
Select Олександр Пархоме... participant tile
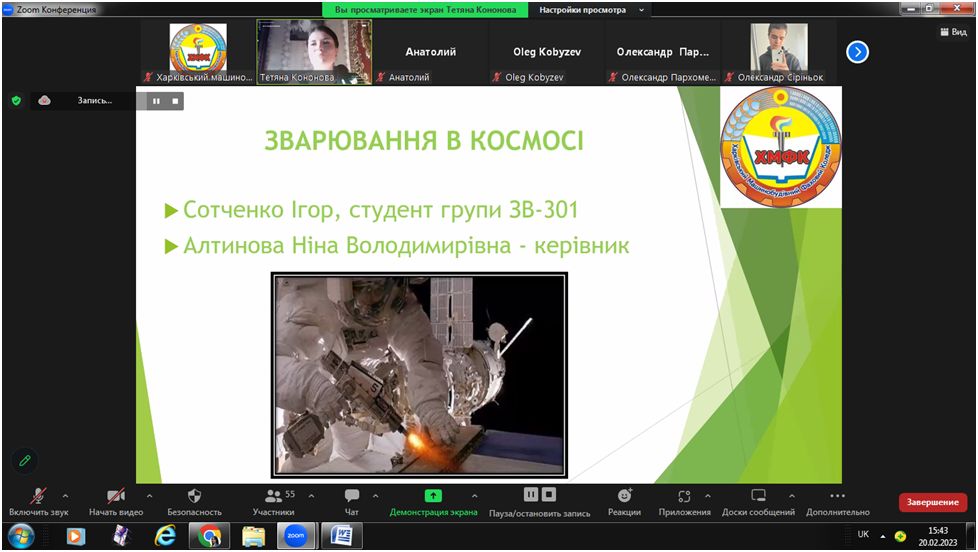pos(662,52)
